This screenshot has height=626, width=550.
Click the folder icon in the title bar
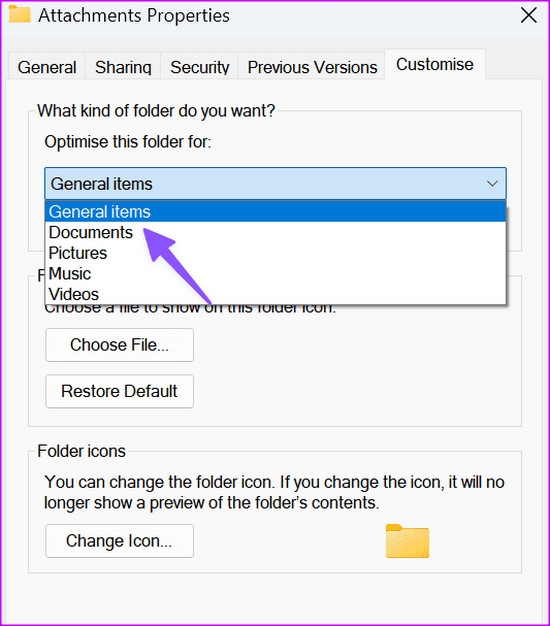20,14
